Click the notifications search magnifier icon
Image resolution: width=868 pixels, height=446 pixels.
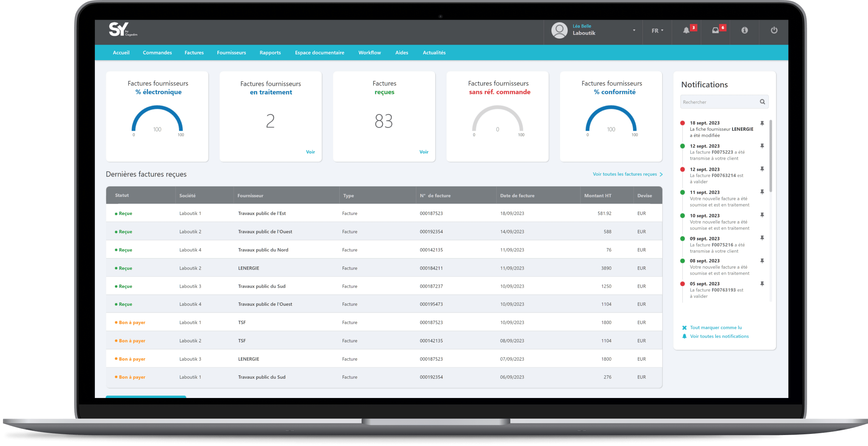click(762, 102)
